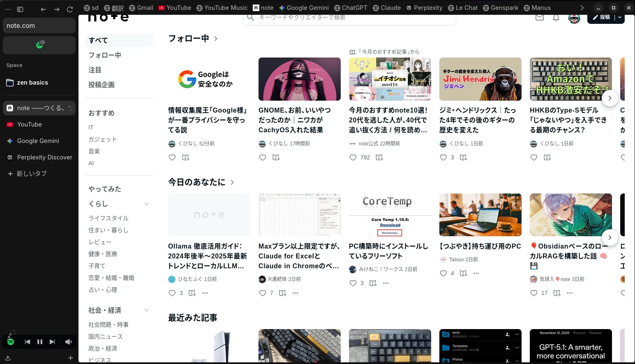
Task: Open the mail envelope icon
Action: (x=540, y=18)
